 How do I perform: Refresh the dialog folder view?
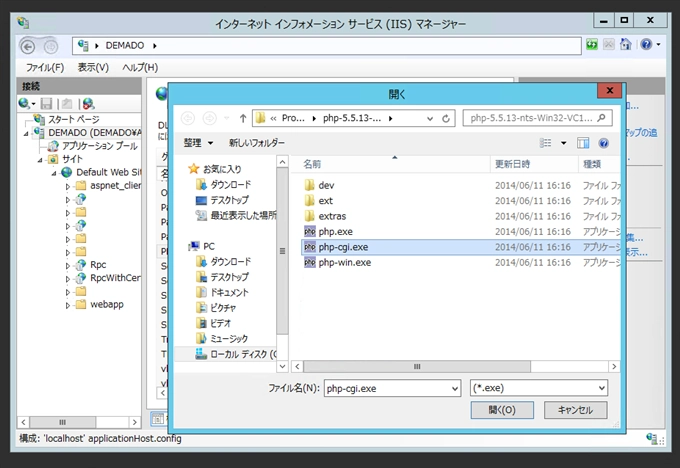[446, 118]
